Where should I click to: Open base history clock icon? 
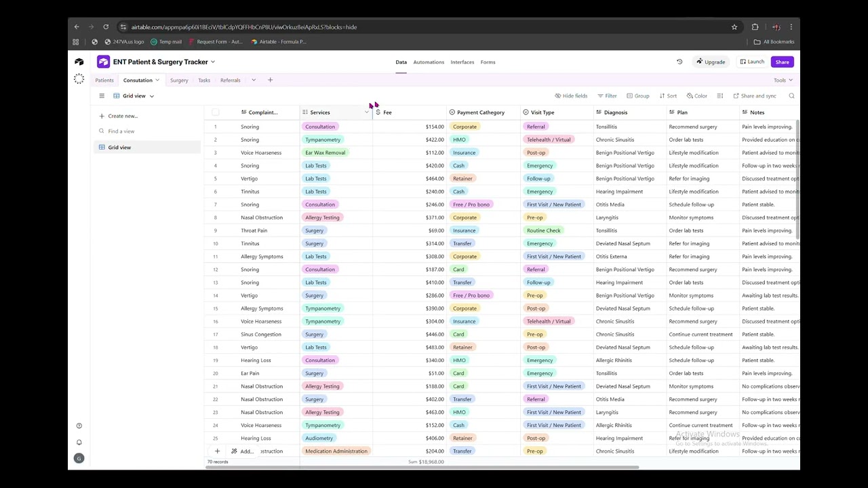tap(679, 62)
